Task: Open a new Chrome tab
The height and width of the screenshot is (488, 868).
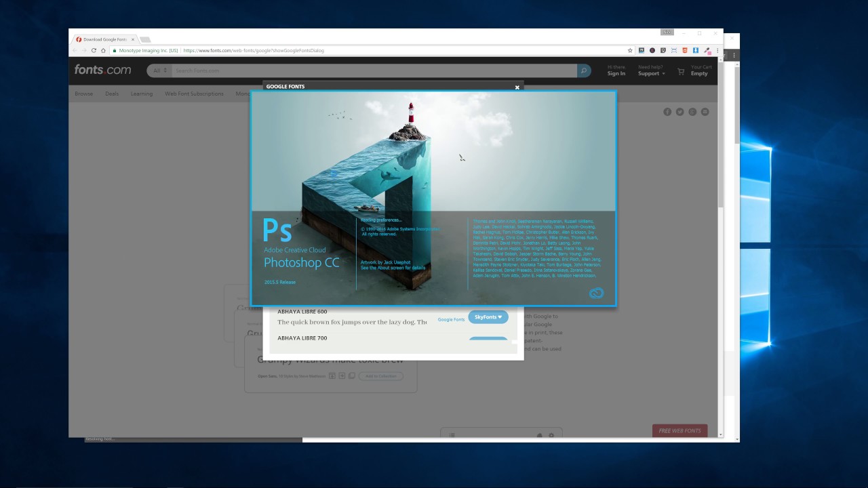Action: (x=145, y=39)
